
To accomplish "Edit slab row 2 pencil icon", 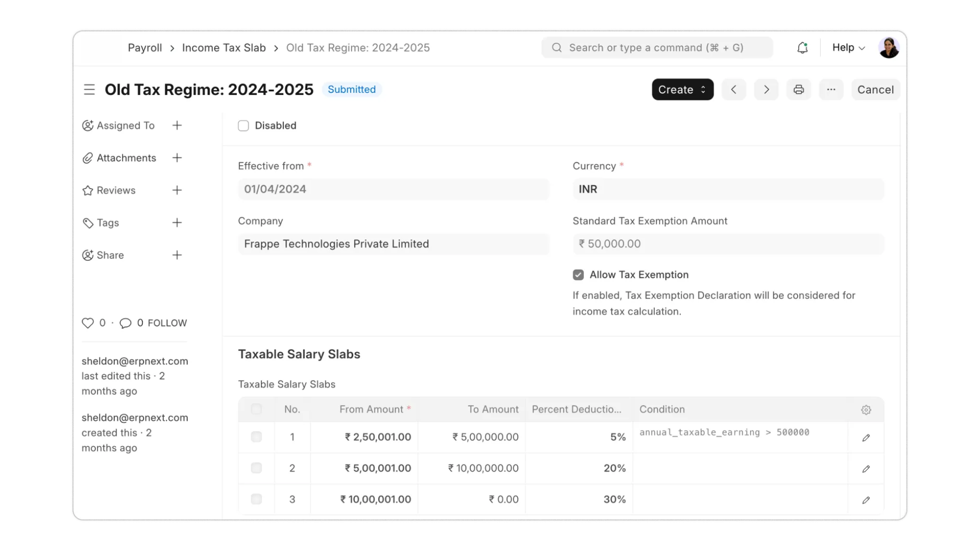I will pyautogui.click(x=866, y=469).
